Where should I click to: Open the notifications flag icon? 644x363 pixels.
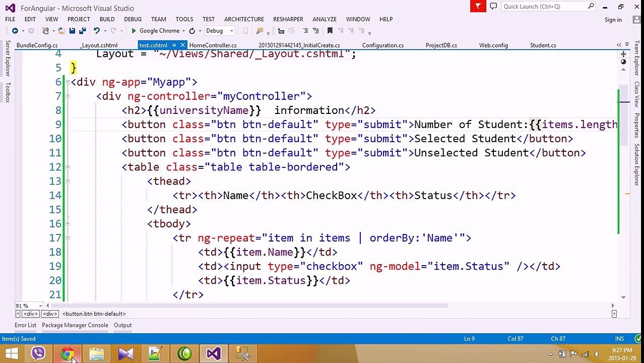click(x=478, y=6)
